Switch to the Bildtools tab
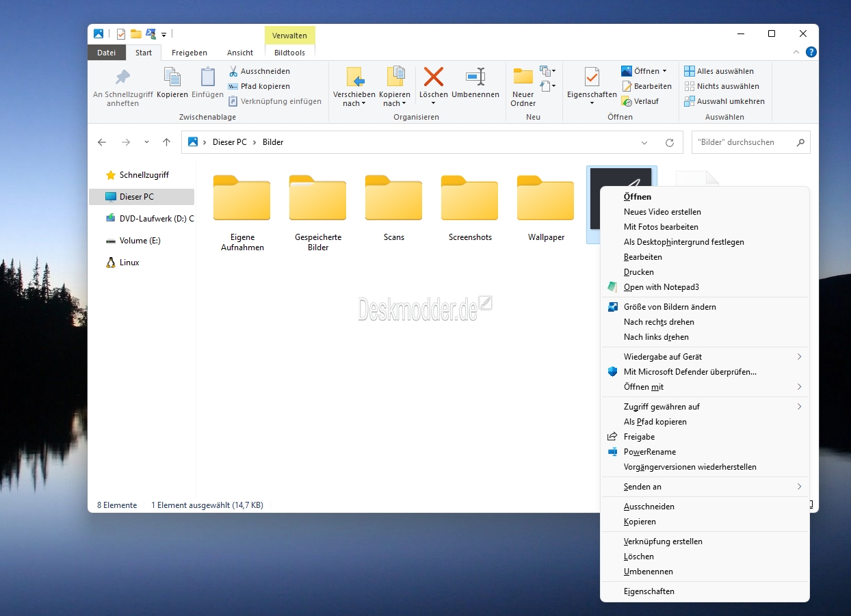 [x=289, y=53]
